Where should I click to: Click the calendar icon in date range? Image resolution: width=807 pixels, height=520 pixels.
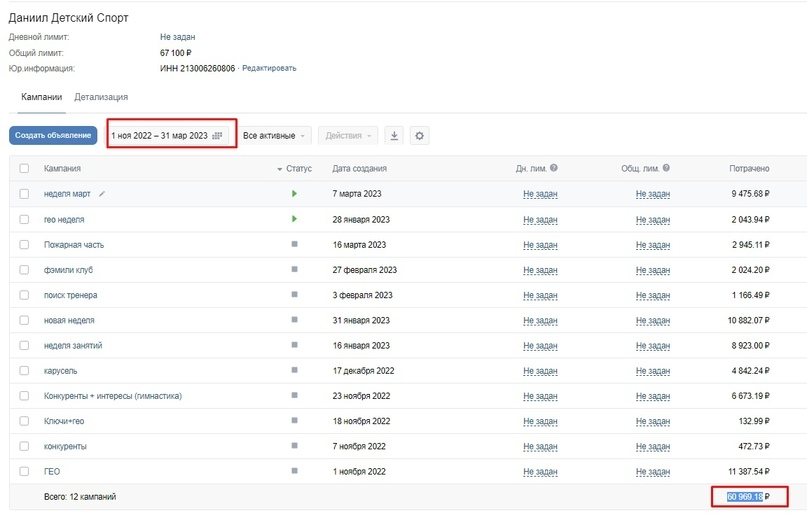(x=217, y=136)
